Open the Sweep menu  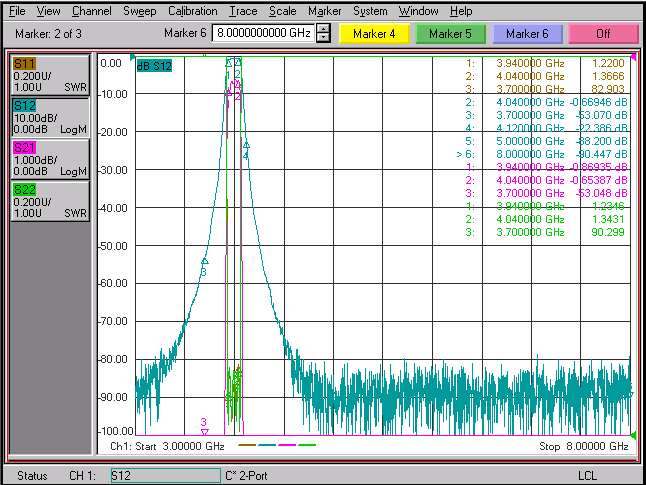[140, 11]
